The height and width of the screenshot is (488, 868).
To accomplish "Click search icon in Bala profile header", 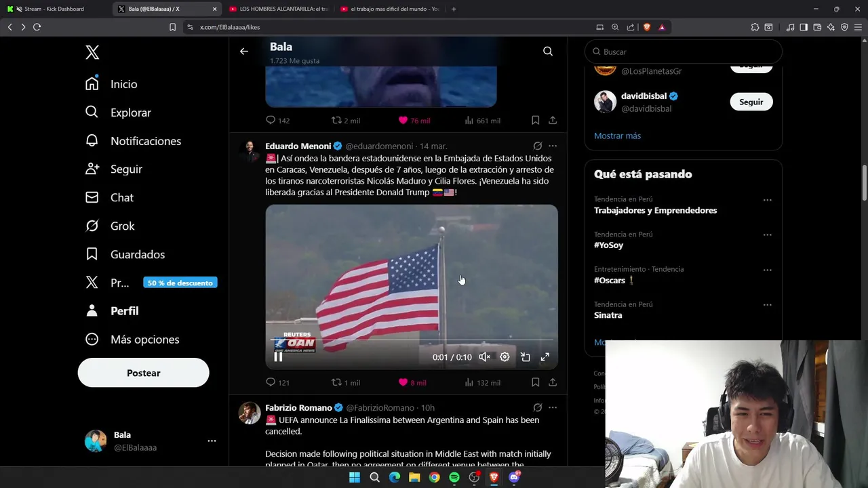I will coord(548,52).
